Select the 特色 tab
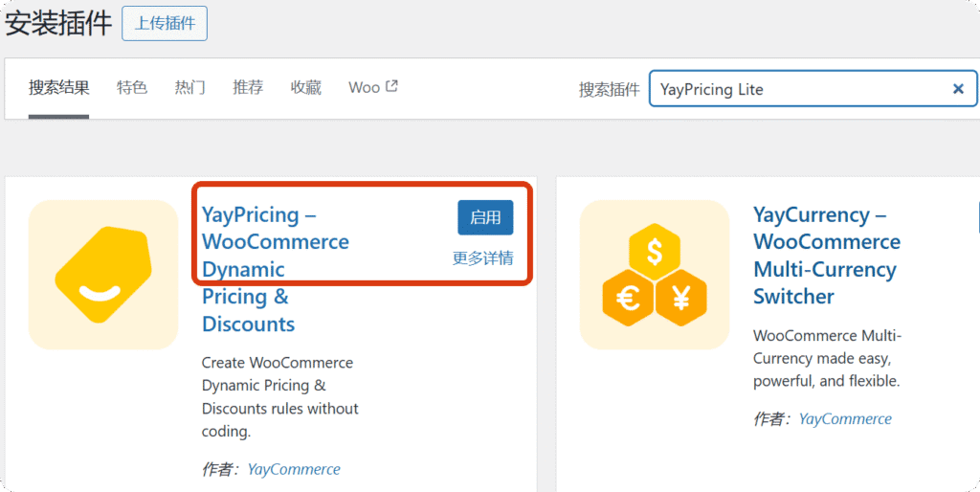Image resolution: width=980 pixels, height=492 pixels. pyautogui.click(x=132, y=88)
